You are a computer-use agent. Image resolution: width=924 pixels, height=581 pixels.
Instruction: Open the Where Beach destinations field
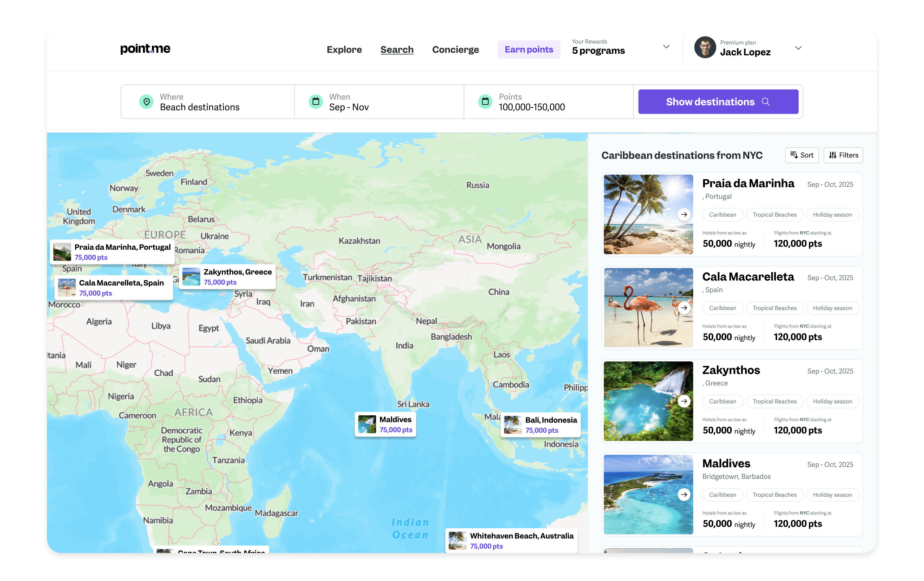click(x=208, y=102)
